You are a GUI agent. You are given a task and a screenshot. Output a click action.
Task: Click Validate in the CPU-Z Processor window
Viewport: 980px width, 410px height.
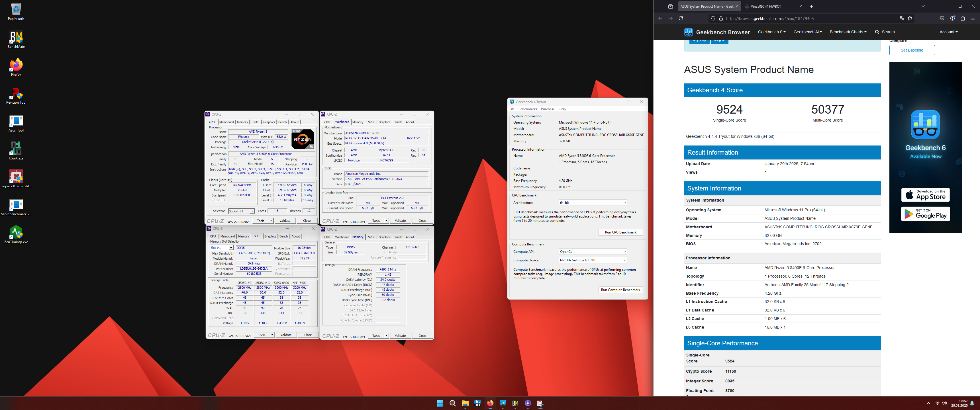point(285,221)
